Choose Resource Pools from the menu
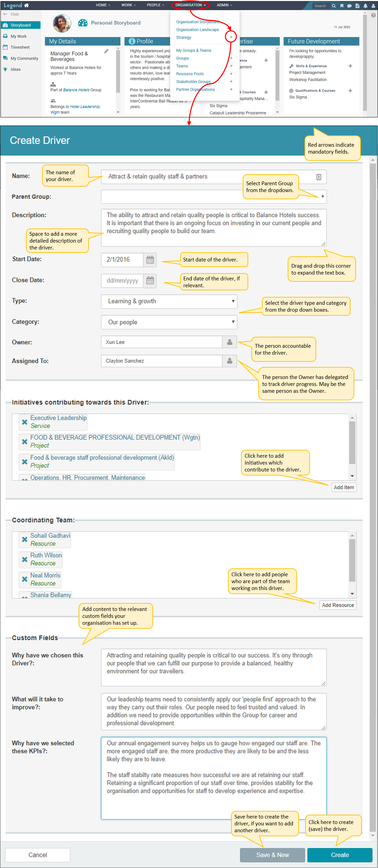378x868 pixels. [x=190, y=74]
